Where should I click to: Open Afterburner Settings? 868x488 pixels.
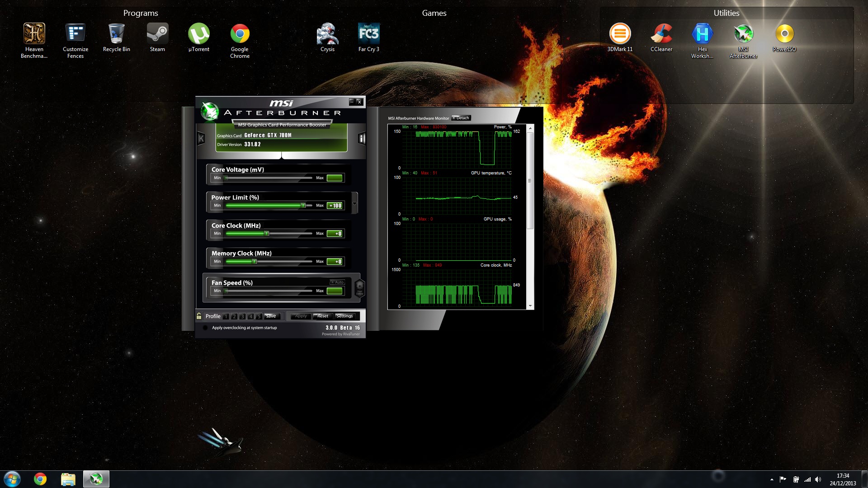[345, 316]
